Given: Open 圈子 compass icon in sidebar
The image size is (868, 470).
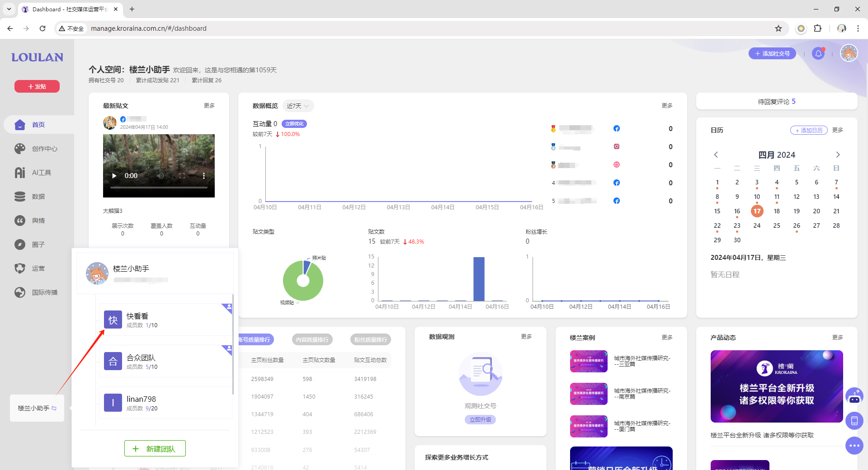Looking at the screenshot, I should pyautogui.click(x=20, y=244).
